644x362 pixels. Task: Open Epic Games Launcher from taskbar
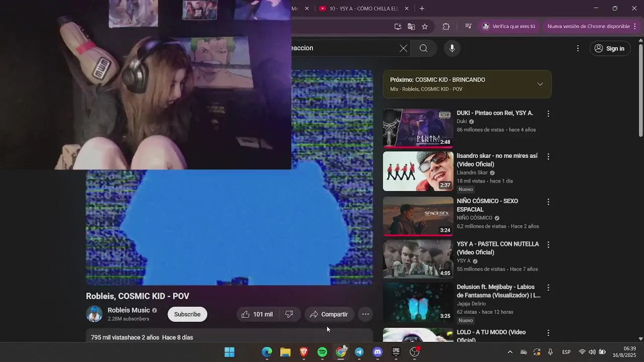tap(396, 352)
